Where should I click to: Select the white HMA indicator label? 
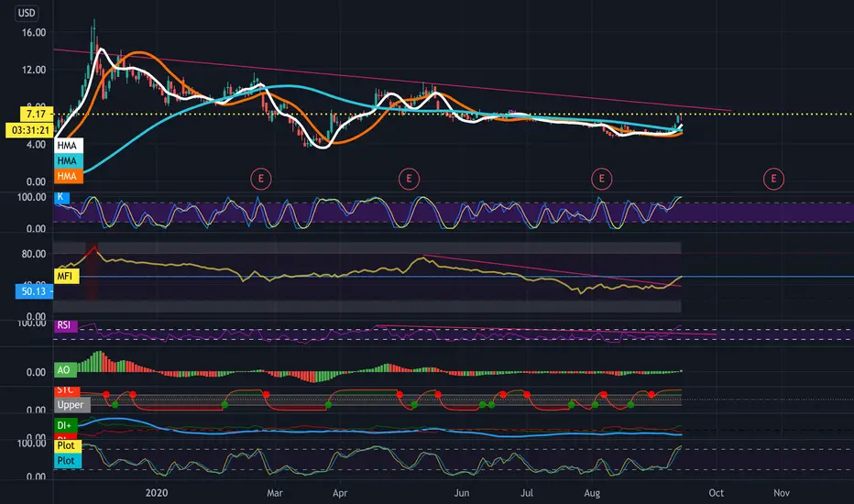pyautogui.click(x=68, y=146)
